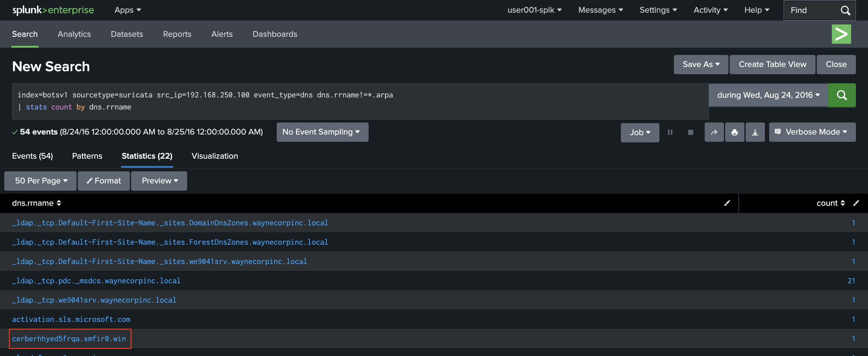Open the Apps menu
The height and width of the screenshot is (356, 868).
[x=127, y=10]
